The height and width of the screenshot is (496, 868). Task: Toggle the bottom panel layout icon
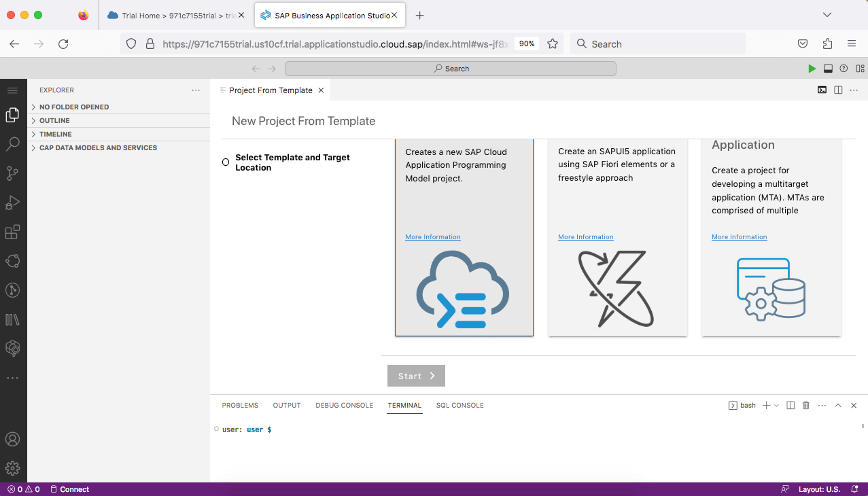pyautogui.click(x=828, y=69)
